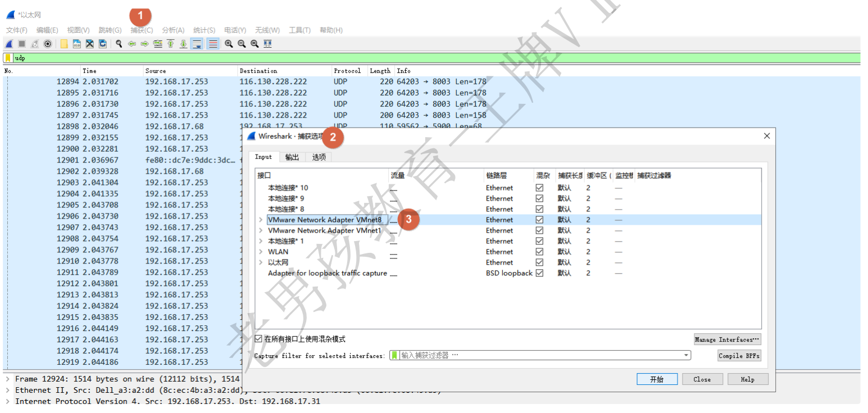
Task: Click the 开始 button
Action: tap(657, 379)
